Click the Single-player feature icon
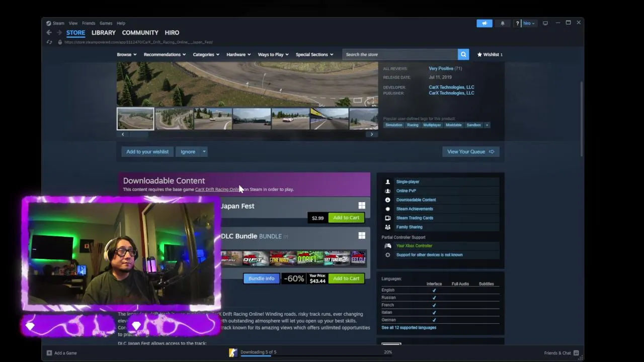Viewport: 644px width, 362px height. pyautogui.click(x=387, y=182)
